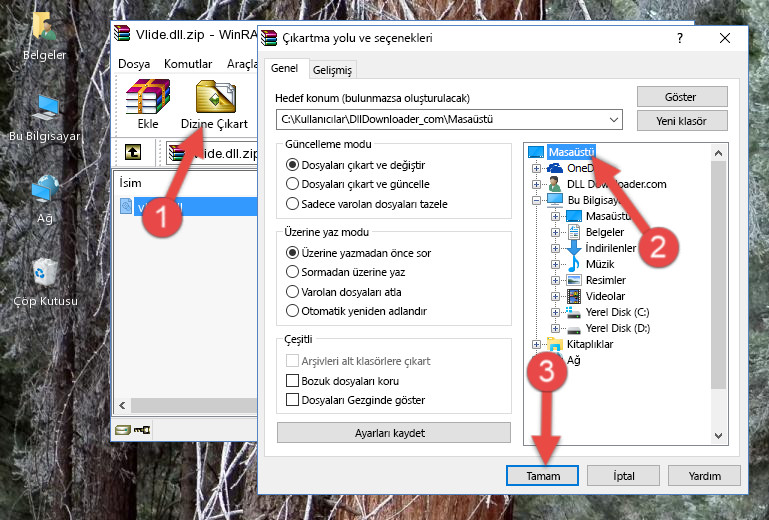Click the WinRAR title bar books icon

pos(122,34)
